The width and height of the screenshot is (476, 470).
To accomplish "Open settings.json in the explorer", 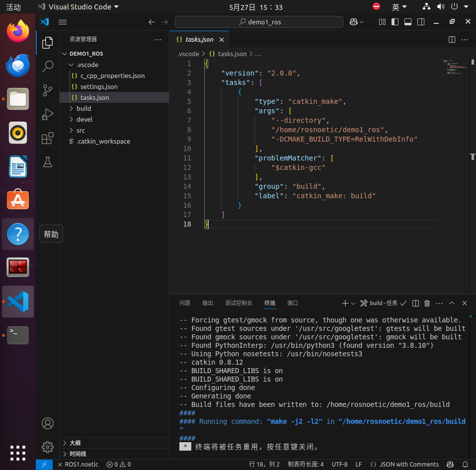I will [114, 86].
